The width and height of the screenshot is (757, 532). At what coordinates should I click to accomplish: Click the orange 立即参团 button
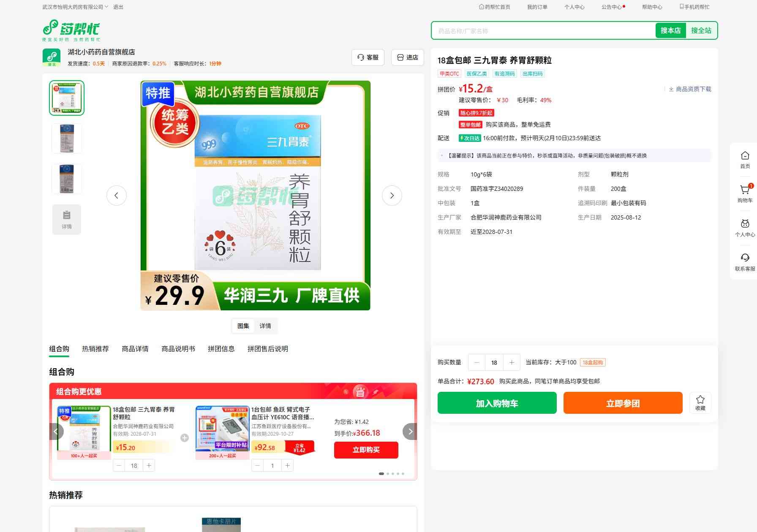click(623, 403)
